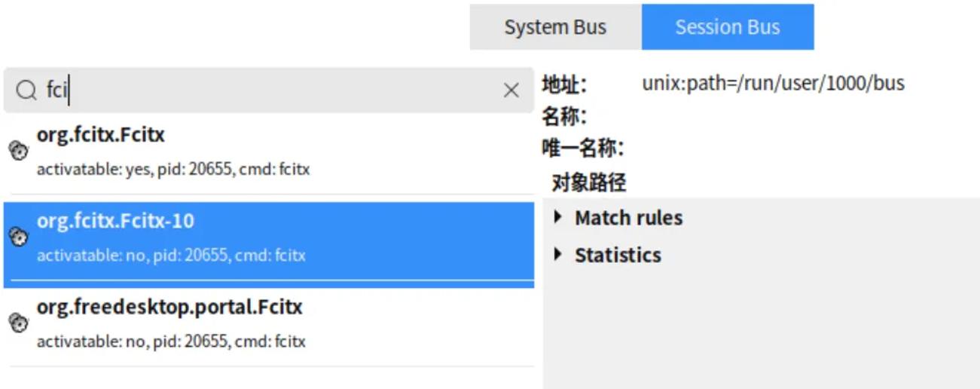Viewport: 980px width, 389px height.
Task: Select the Session Bus tab
Action: [x=727, y=28]
